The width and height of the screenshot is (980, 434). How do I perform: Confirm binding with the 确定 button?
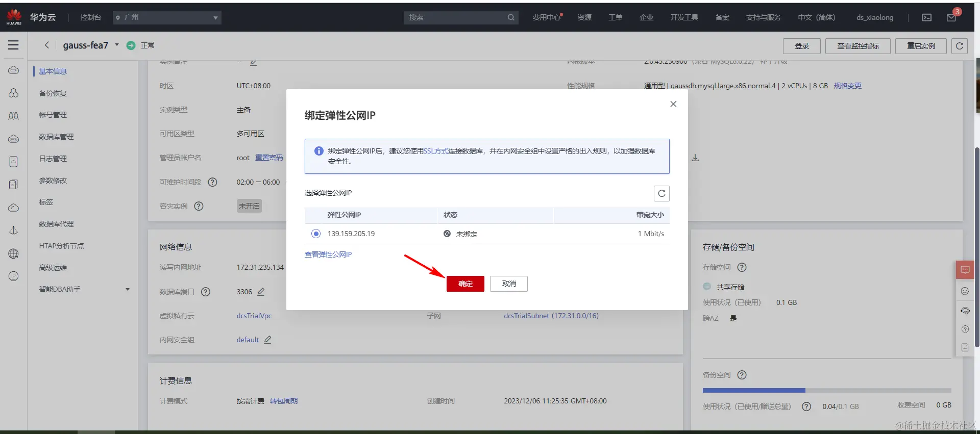(465, 284)
